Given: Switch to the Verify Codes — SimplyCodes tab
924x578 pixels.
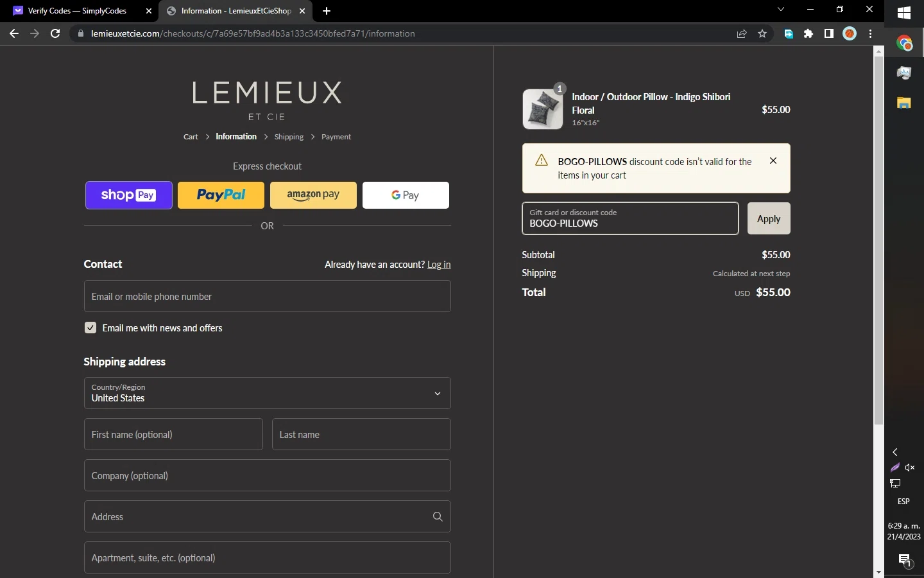Looking at the screenshot, I should coord(78,11).
